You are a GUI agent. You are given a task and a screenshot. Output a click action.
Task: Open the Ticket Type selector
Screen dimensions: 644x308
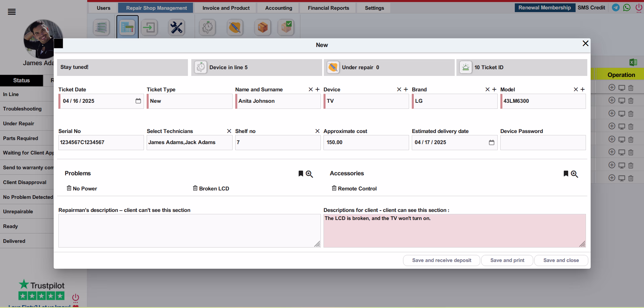pos(190,101)
